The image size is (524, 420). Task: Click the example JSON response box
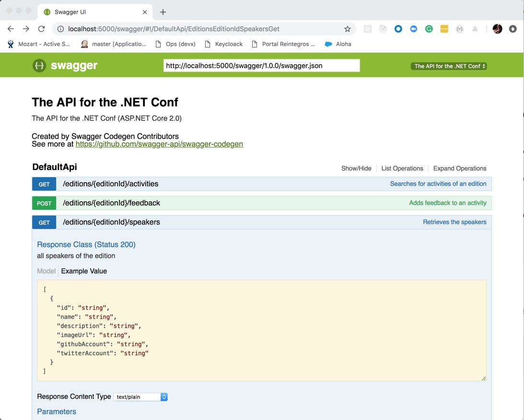point(262,330)
